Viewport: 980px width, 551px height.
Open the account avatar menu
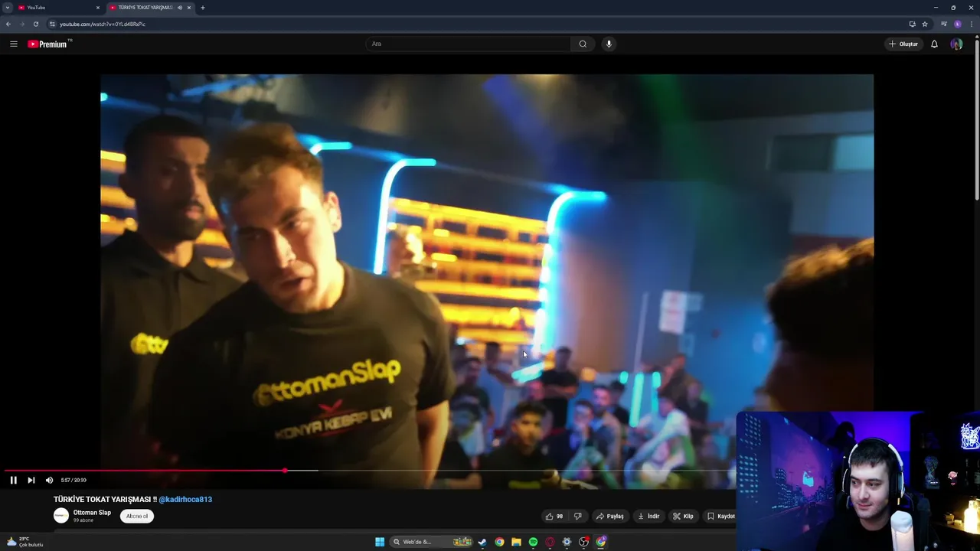[x=956, y=44]
